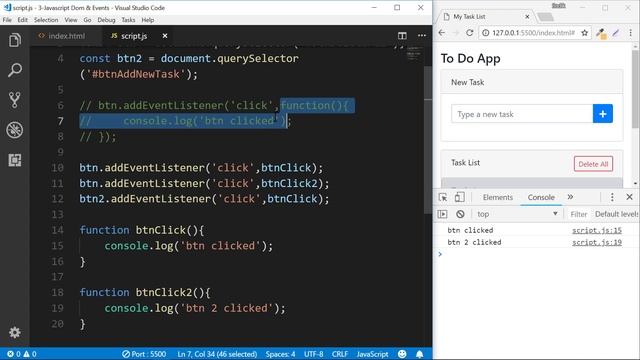Open the Edit menu
The width and height of the screenshot is (640, 360).
click(22, 20)
